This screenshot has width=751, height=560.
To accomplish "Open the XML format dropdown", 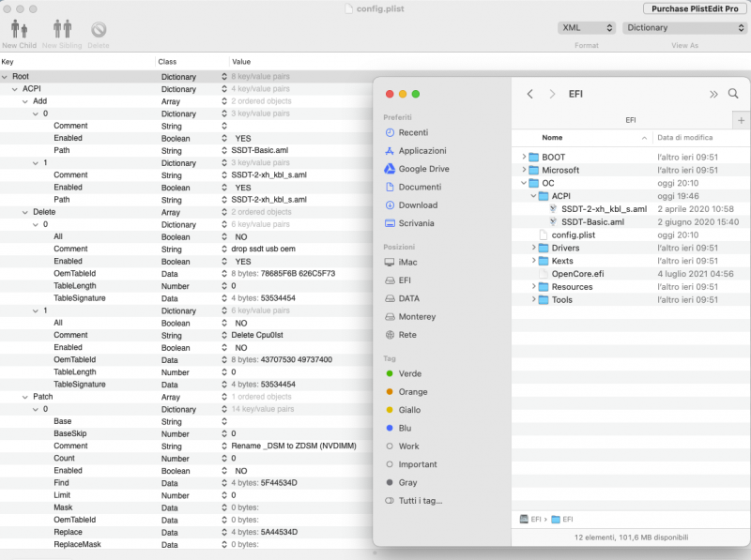I will pyautogui.click(x=587, y=28).
